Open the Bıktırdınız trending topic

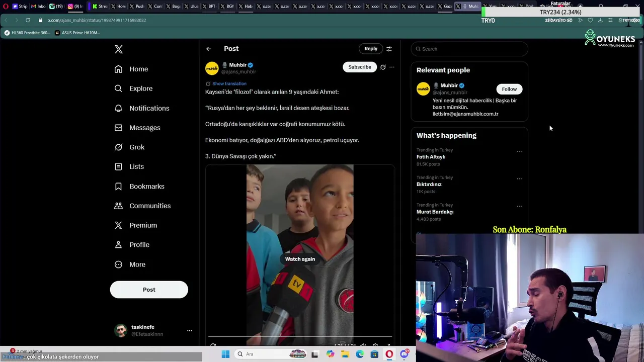point(429,185)
